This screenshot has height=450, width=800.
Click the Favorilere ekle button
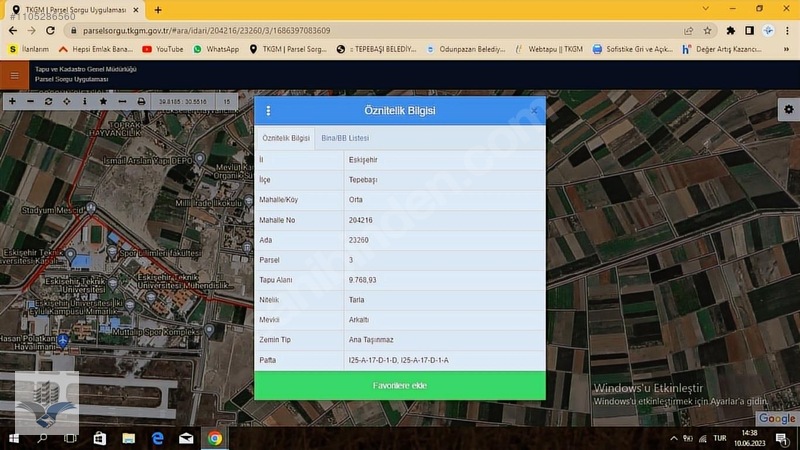400,386
